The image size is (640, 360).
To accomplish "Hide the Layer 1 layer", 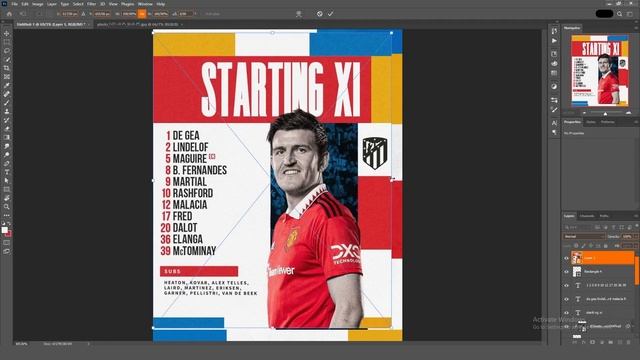I will [x=566, y=258].
